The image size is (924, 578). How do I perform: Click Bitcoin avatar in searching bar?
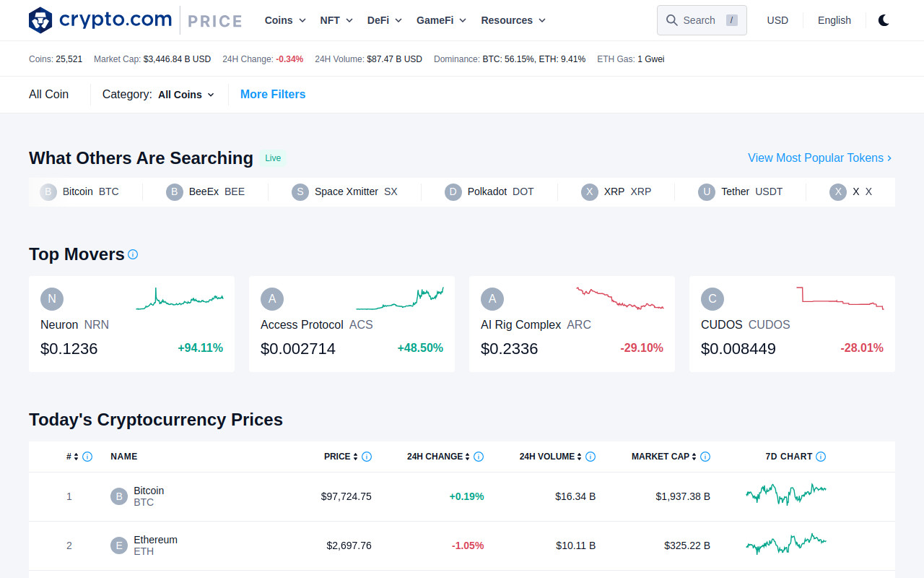(48, 192)
